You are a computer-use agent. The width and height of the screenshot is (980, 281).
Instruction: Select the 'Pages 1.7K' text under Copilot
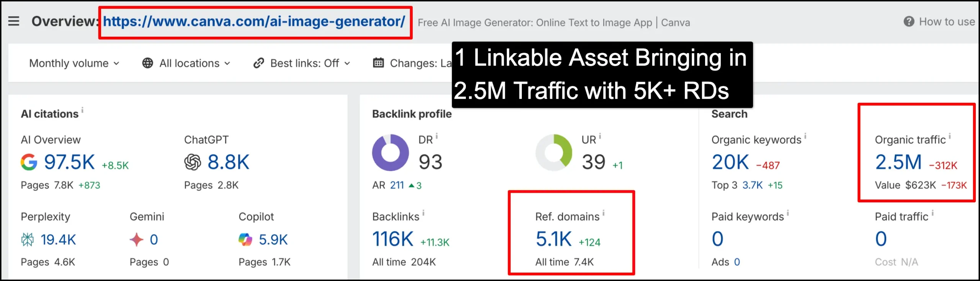pos(265,262)
